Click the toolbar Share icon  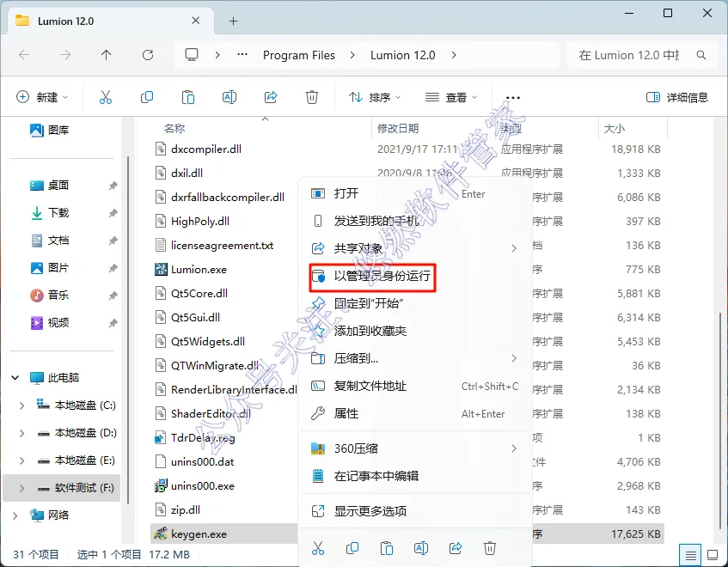click(271, 97)
